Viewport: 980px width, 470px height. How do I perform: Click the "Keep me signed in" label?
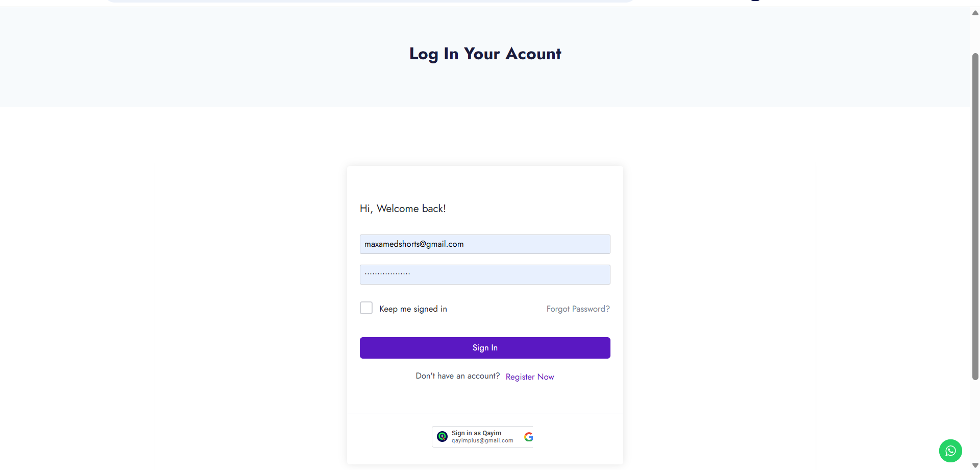click(413, 309)
